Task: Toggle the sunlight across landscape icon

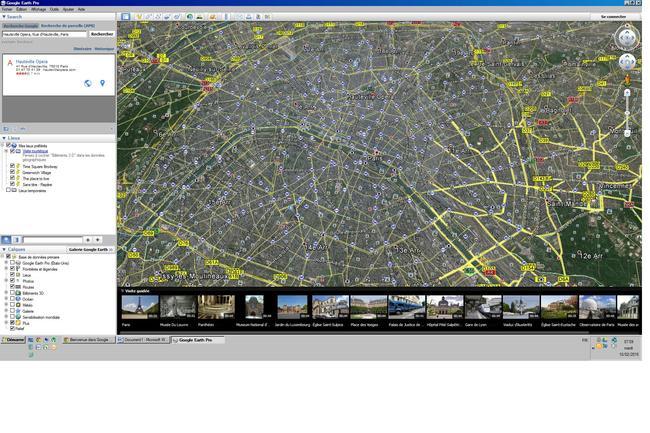Action: pos(199,17)
